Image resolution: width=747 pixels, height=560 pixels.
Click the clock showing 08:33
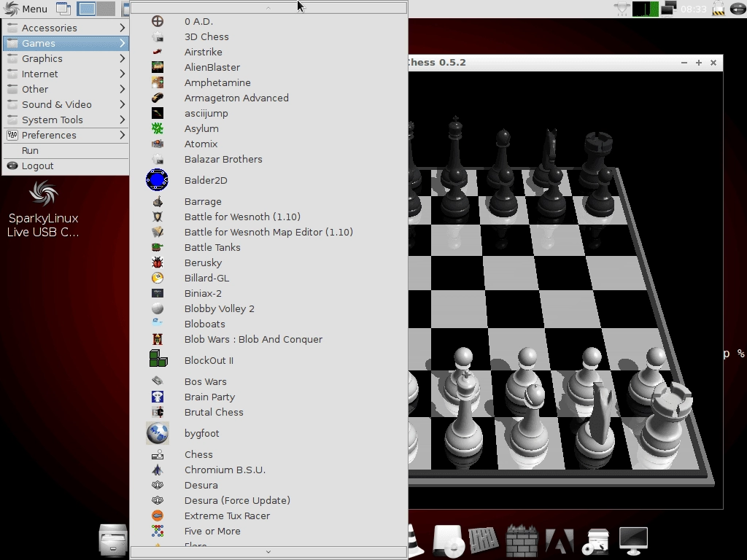[x=693, y=9]
